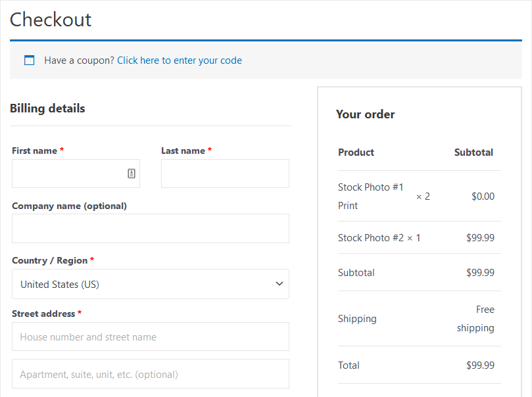This screenshot has height=397, width=532.
Task: Select United States (US) country field
Action: pyautogui.click(x=150, y=283)
